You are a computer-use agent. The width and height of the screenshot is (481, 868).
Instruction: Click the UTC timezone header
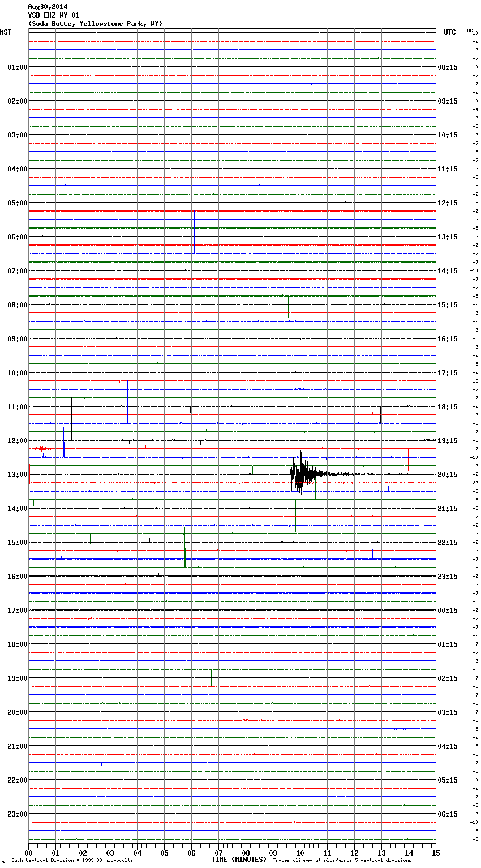click(x=450, y=32)
